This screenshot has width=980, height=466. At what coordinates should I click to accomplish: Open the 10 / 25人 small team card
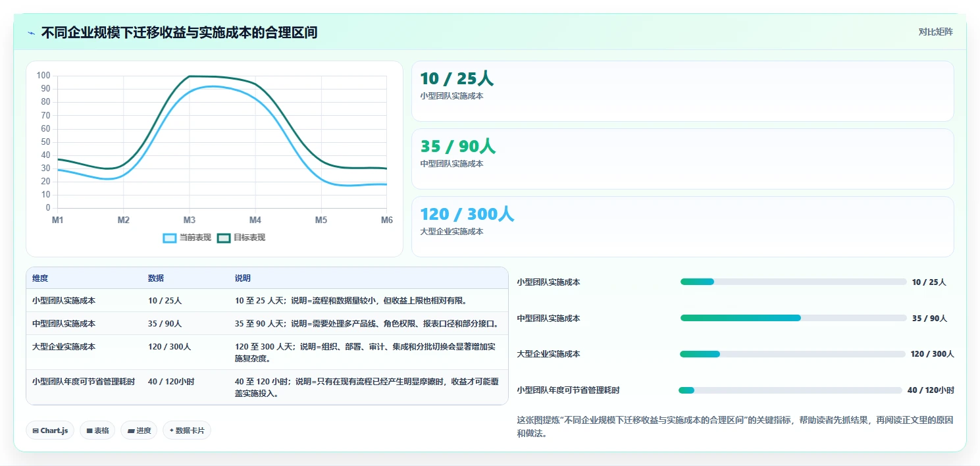(683, 91)
